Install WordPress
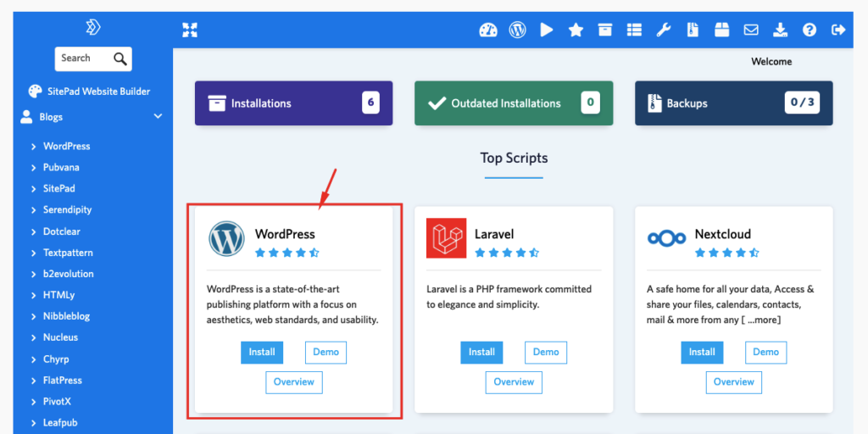868x434 pixels. (262, 353)
